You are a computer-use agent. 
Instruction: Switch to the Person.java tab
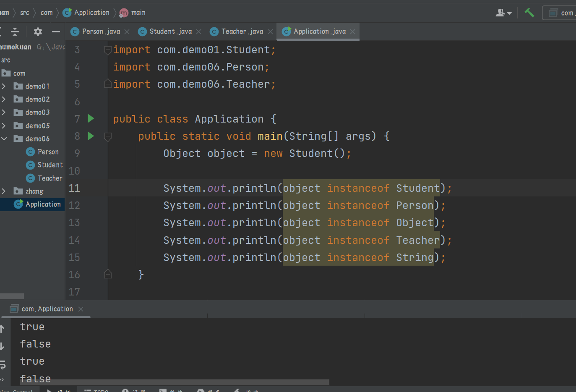click(101, 31)
